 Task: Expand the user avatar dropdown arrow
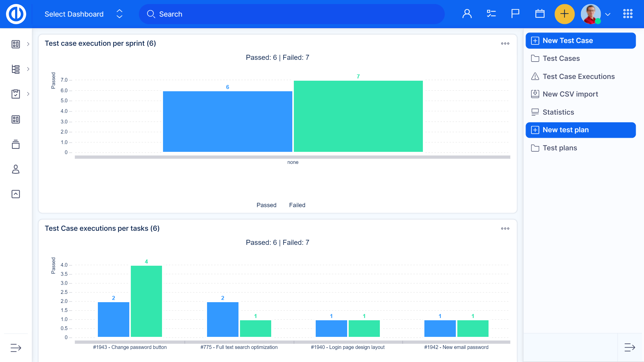(x=608, y=14)
